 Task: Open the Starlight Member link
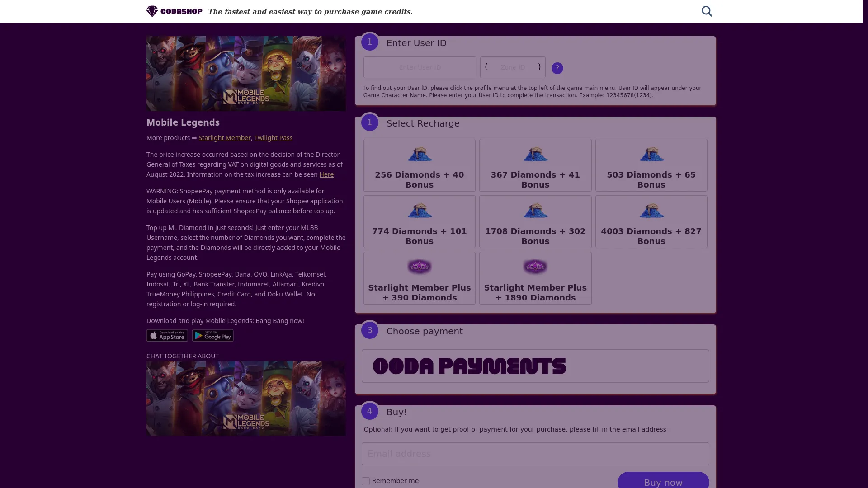coord(225,138)
